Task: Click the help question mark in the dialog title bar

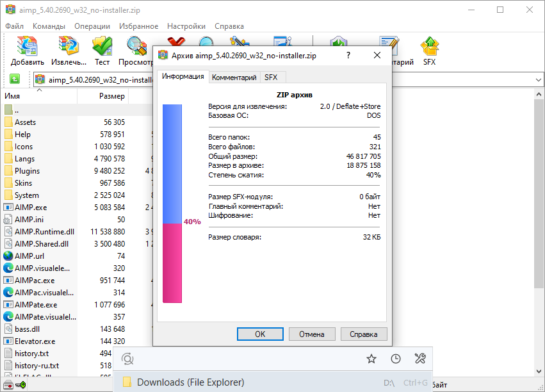Action: point(348,55)
